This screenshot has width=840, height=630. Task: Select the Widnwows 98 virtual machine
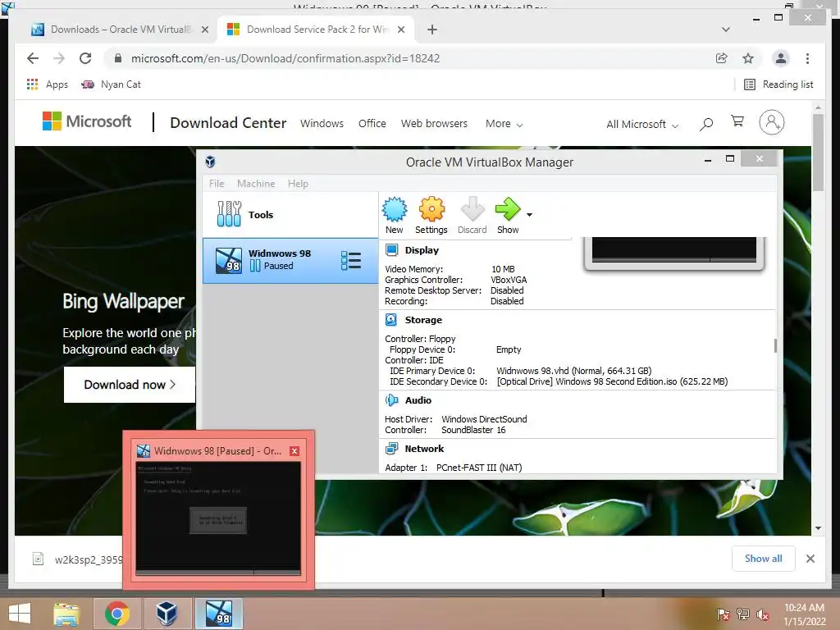pos(290,260)
